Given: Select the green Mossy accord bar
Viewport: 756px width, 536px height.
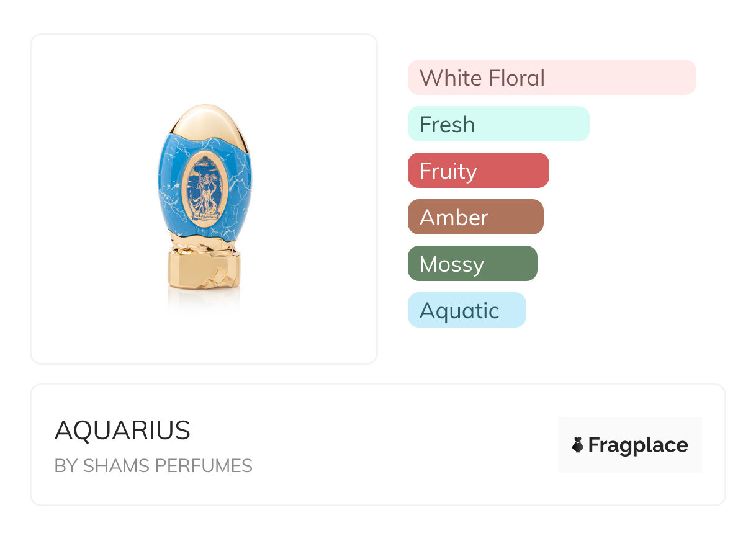Looking at the screenshot, I should point(472,264).
